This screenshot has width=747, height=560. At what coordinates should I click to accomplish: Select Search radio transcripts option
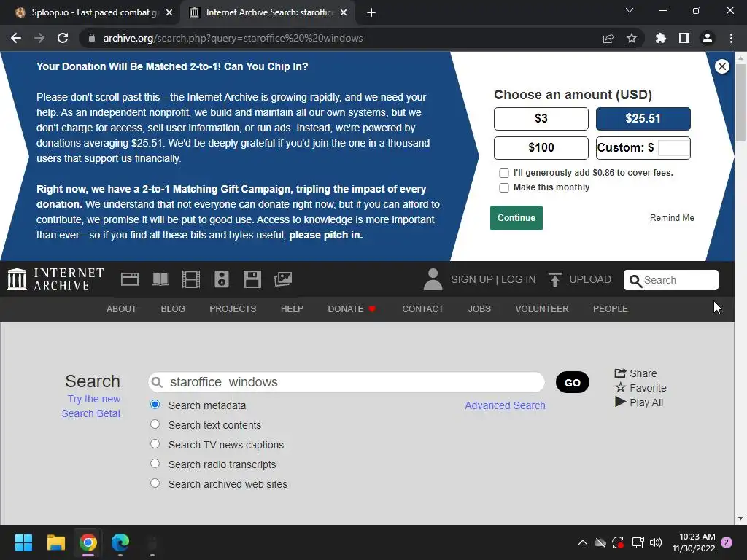click(155, 463)
